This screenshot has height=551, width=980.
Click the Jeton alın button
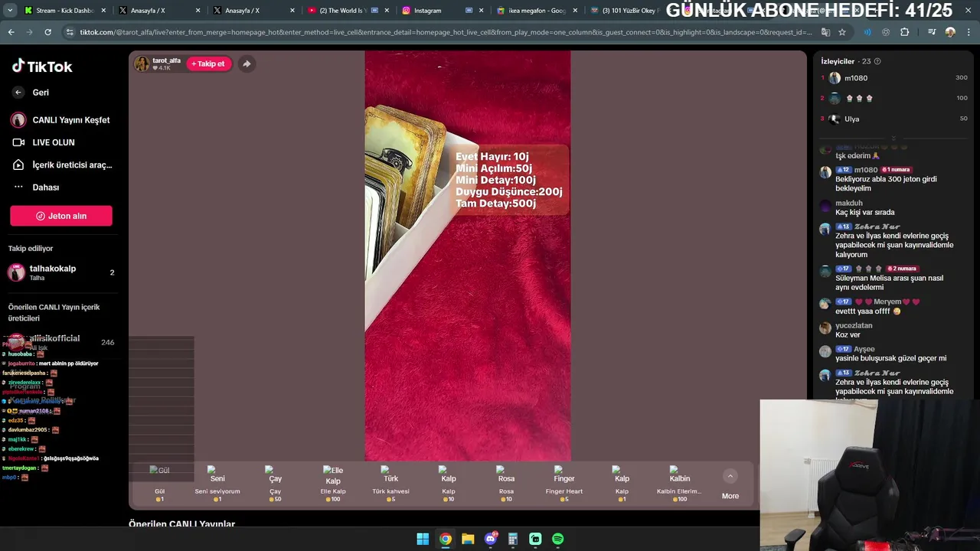pyautogui.click(x=61, y=216)
